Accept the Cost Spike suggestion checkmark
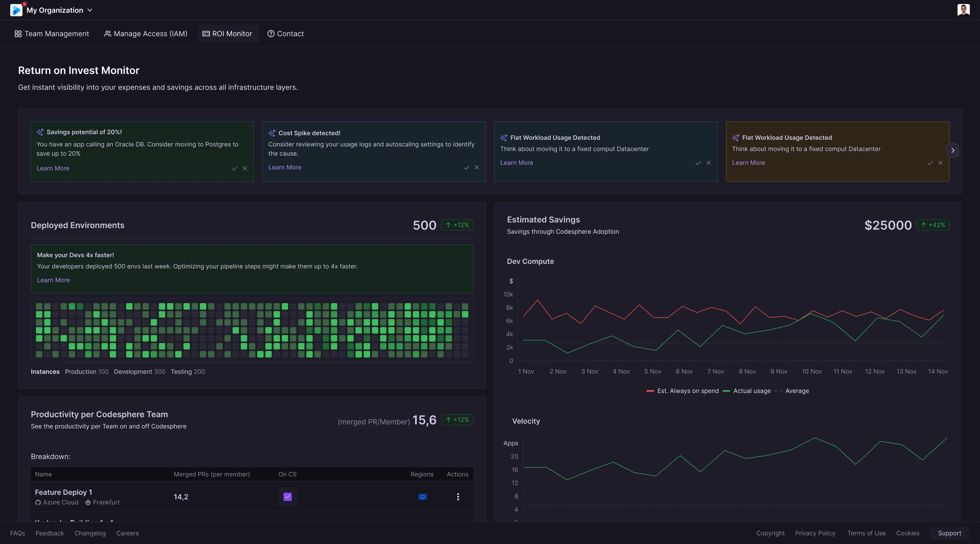This screenshot has height=544, width=980. point(467,167)
